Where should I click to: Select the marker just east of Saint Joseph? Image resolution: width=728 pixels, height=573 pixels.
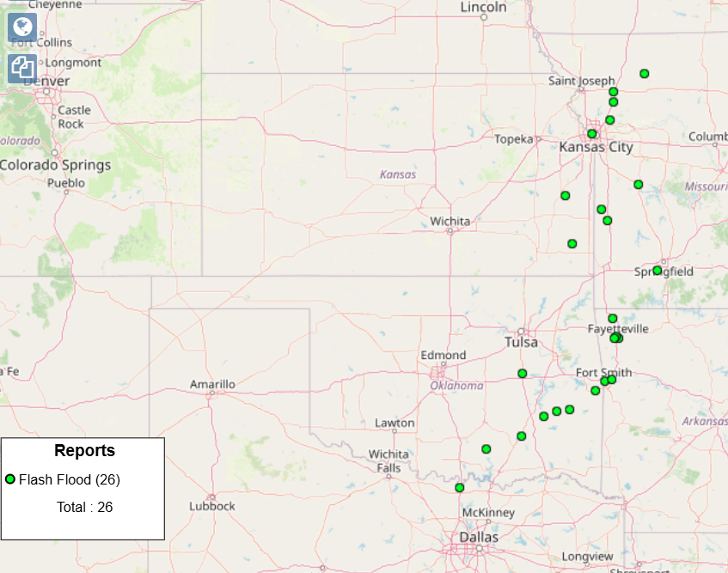pyautogui.click(x=614, y=92)
